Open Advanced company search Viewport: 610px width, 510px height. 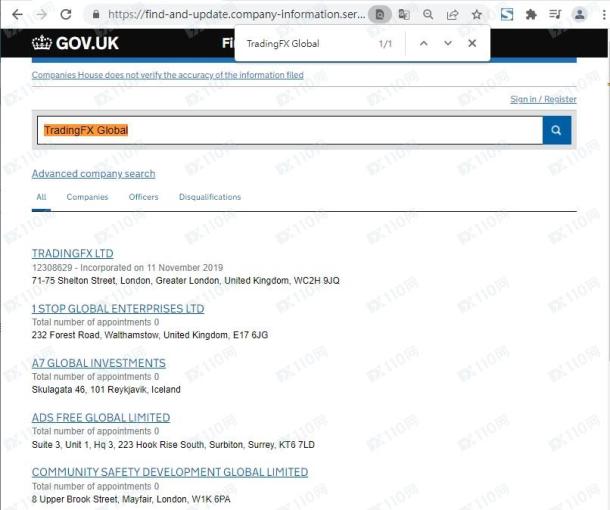coord(93,174)
